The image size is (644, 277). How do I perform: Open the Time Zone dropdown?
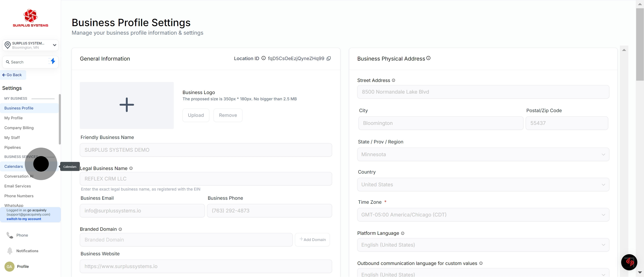click(x=483, y=214)
